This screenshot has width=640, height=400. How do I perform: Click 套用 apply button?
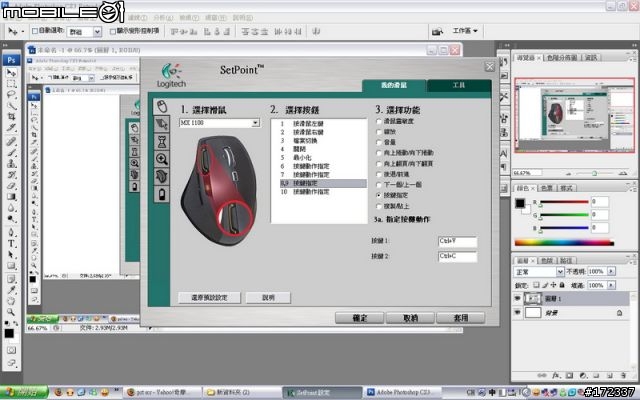tap(461, 318)
